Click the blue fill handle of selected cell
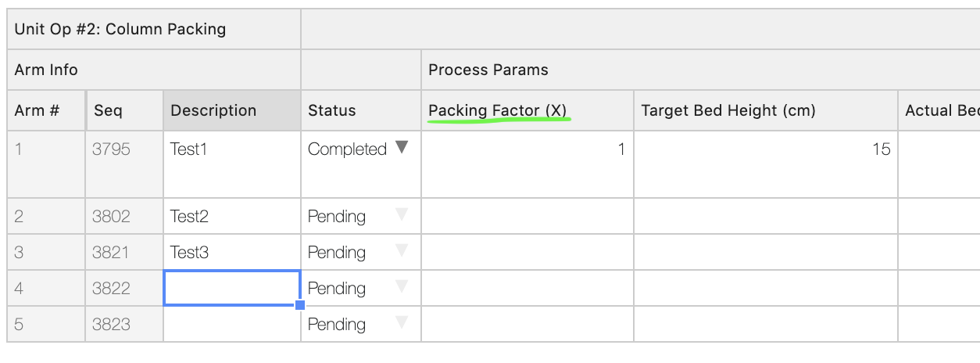The width and height of the screenshot is (980, 363). click(x=300, y=305)
